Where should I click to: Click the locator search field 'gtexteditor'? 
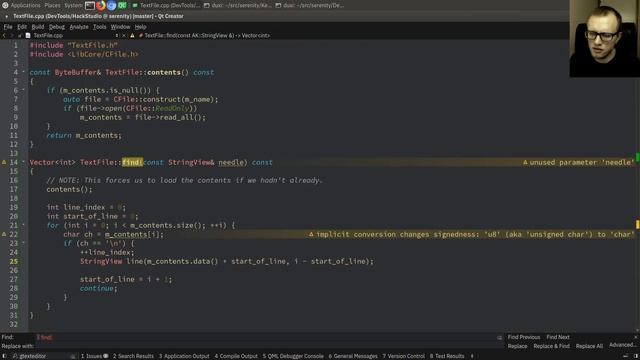pos(43,356)
